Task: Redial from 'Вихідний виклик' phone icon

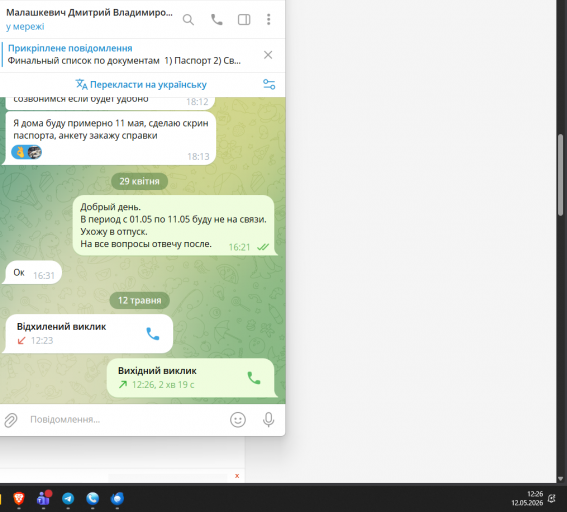Action: [x=254, y=378]
